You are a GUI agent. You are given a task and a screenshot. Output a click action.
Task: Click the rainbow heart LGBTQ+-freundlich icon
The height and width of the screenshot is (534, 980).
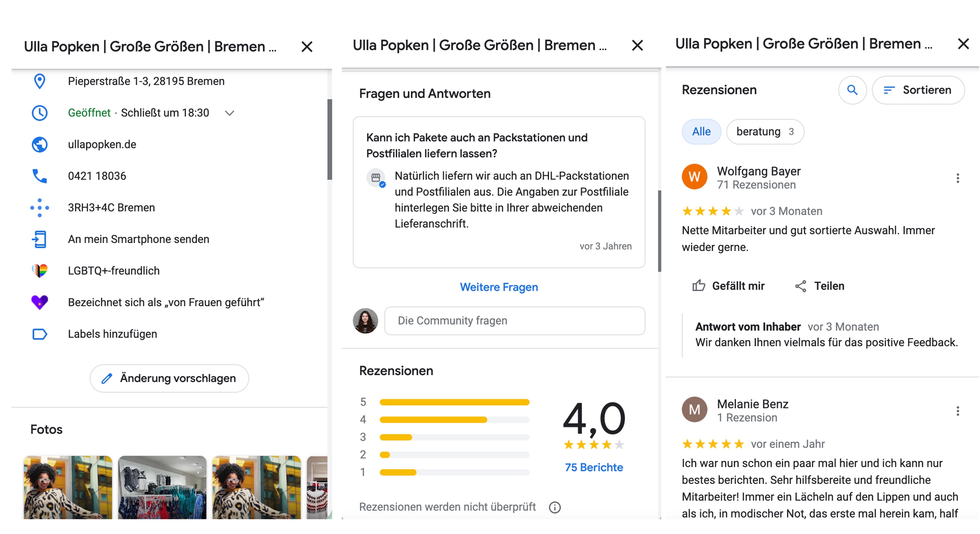40,271
